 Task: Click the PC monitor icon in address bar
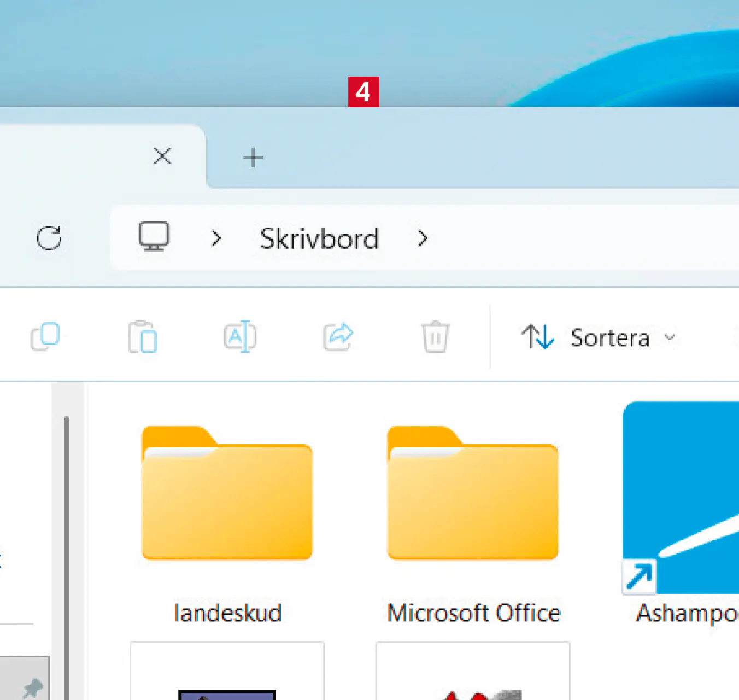154,237
